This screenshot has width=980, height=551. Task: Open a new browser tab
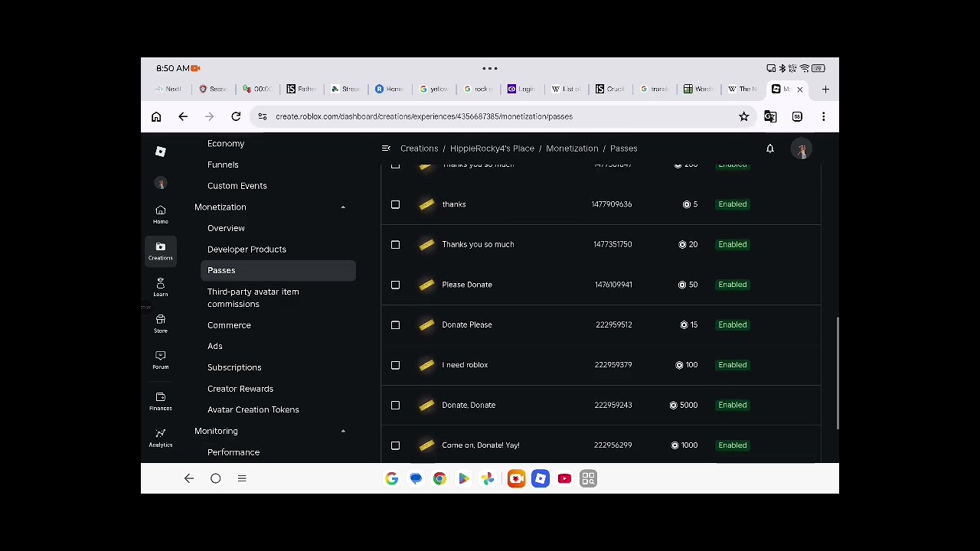point(825,90)
